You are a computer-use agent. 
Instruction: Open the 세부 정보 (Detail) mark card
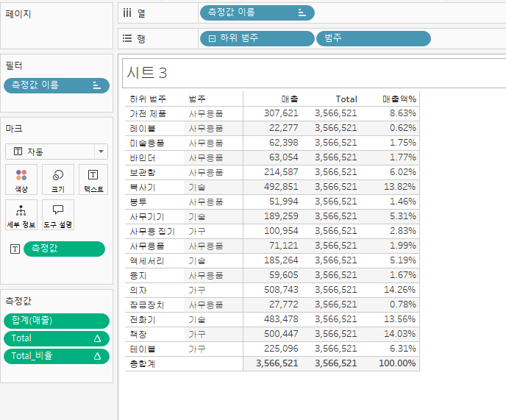[21, 215]
